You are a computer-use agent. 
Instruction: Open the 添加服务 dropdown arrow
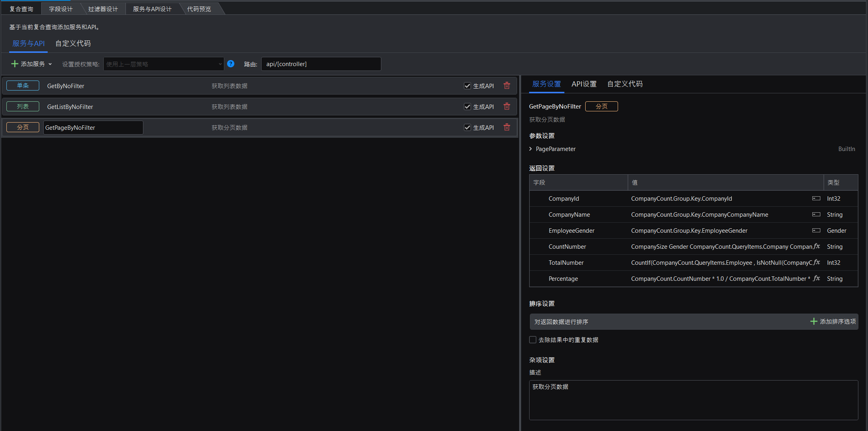click(x=50, y=64)
